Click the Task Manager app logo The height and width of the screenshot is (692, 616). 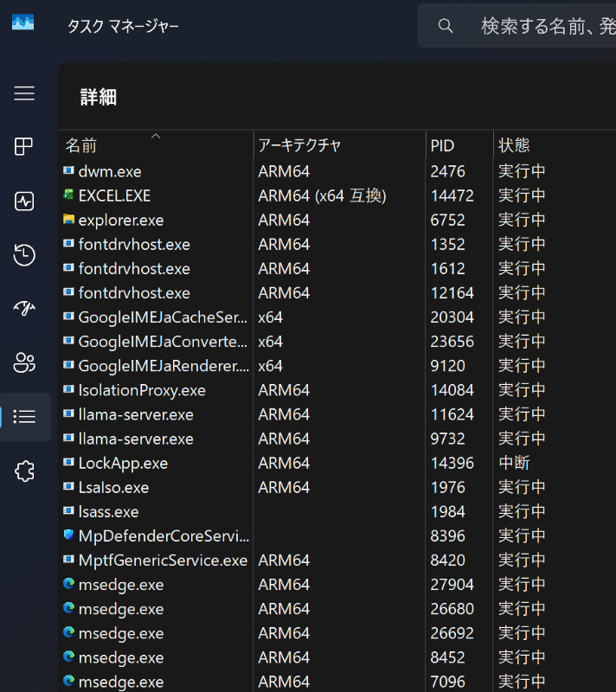point(23,22)
